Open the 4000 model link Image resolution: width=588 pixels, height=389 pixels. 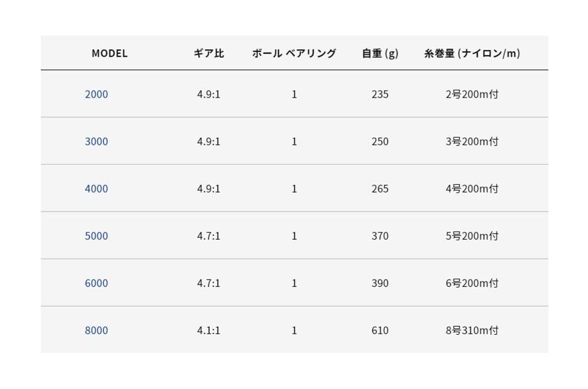coord(96,189)
